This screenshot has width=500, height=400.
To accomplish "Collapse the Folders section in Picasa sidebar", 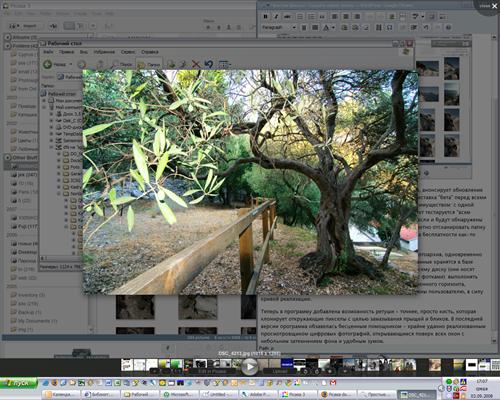I will 8,46.
